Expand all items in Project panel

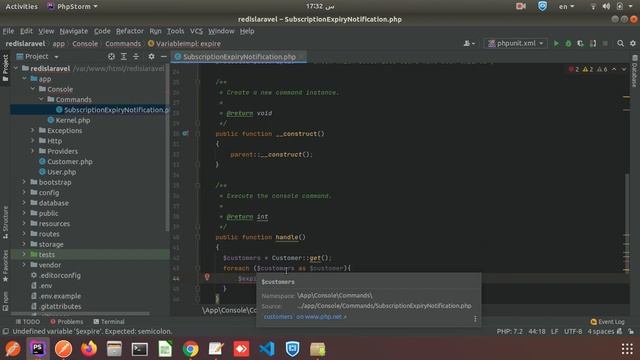124,56
